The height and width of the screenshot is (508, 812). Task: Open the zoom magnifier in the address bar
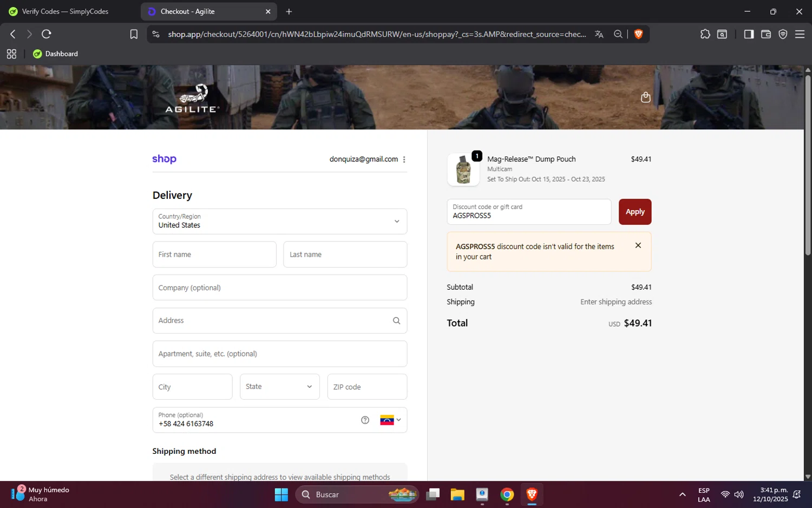[x=618, y=34]
